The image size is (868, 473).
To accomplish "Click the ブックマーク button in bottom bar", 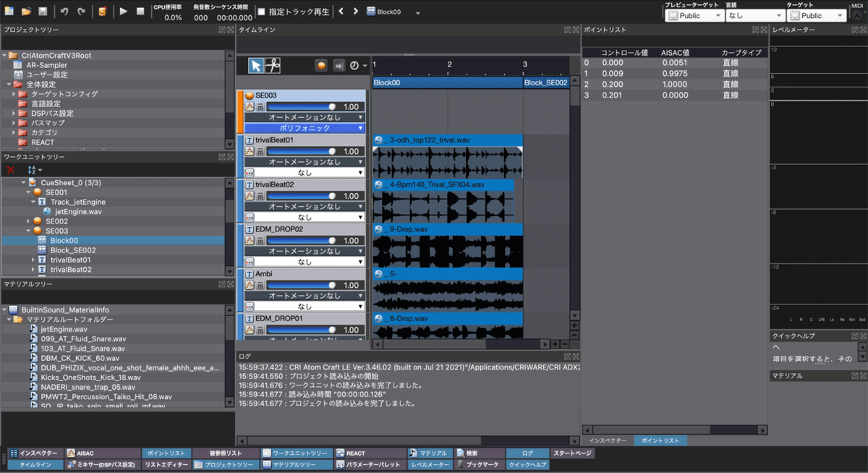I will (479, 464).
